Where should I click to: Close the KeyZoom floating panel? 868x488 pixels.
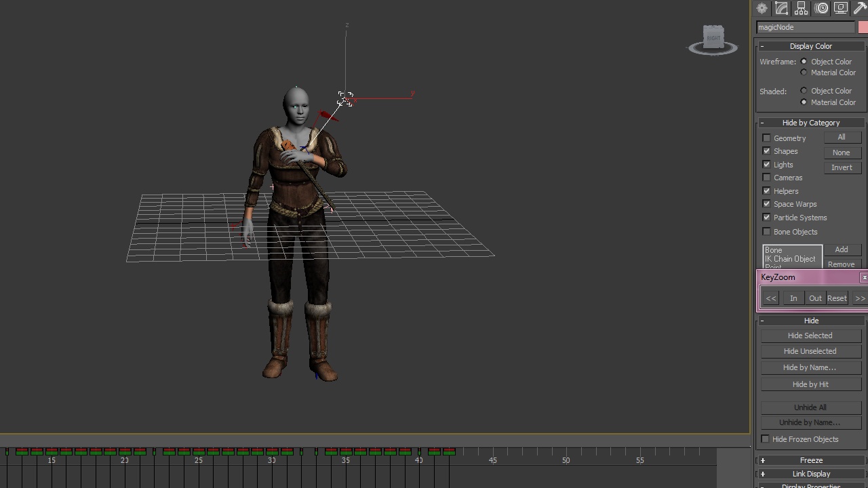(x=864, y=277)
